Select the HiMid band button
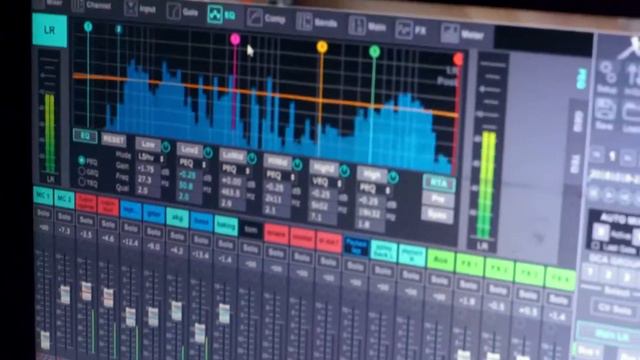Image resolution: width=640 pixels, height=360 pixels. click(278, 162)
